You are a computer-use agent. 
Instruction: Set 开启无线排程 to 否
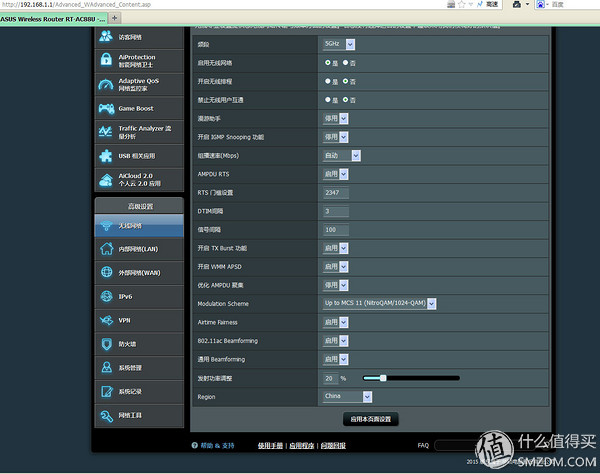click(346, 81)
